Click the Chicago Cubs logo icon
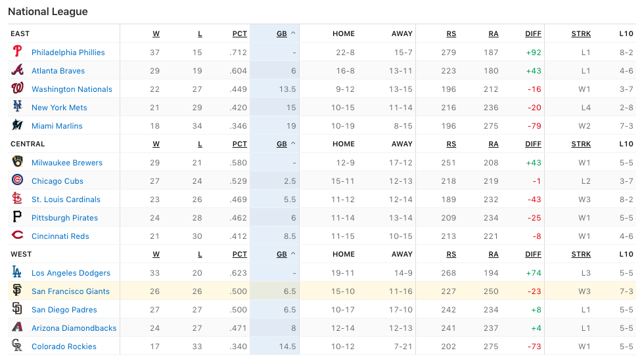 tap(17, 180)
